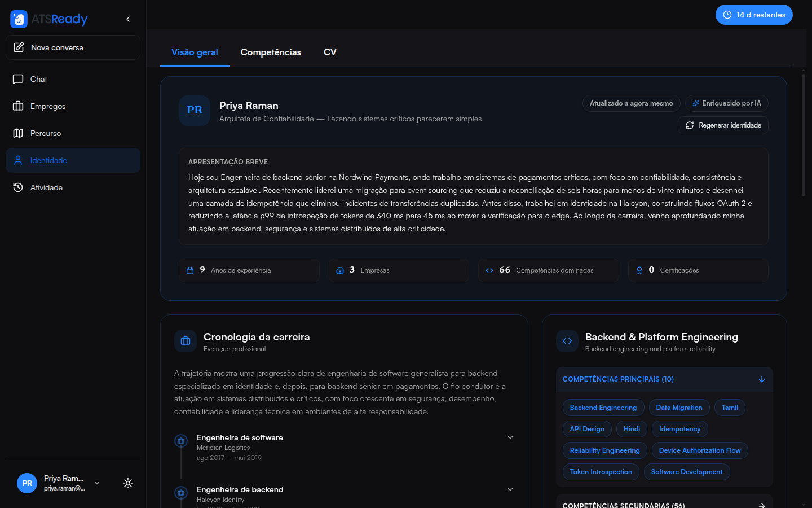
Task: Click the ATSReady logo icon
Action: (x=19, y=19)
